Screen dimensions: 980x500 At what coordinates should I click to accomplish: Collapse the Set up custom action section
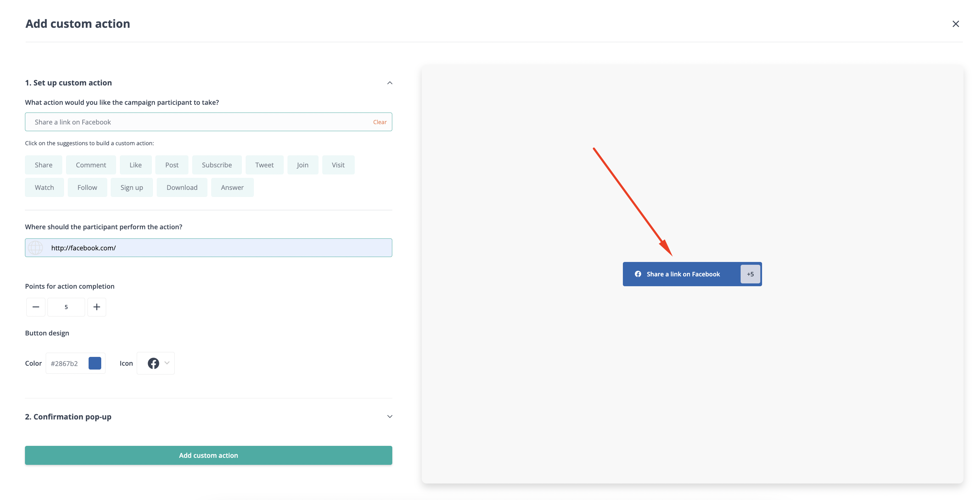(389, 83)
